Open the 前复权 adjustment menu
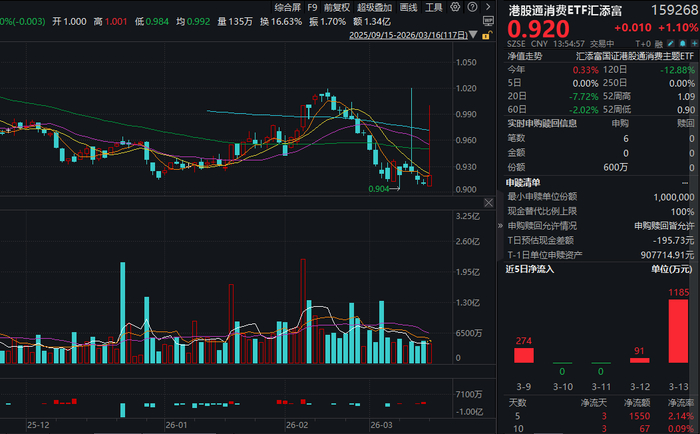 [337, 8]
